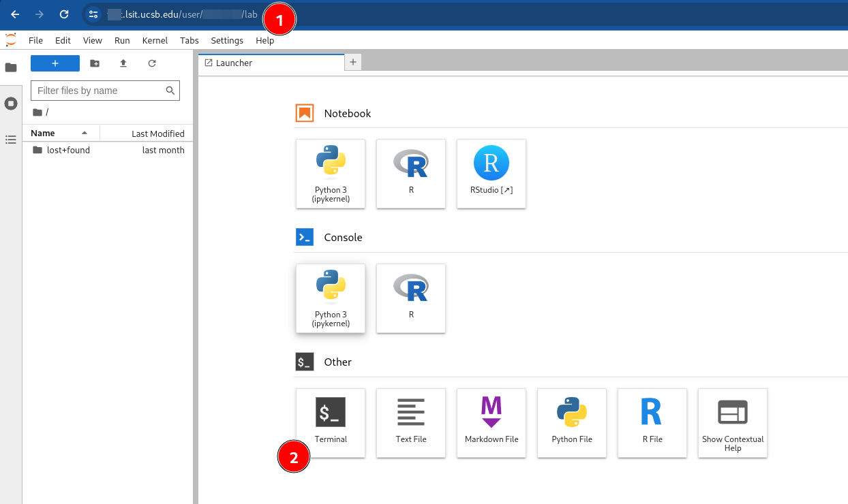Click the browser address bar URL

point(182,14)
